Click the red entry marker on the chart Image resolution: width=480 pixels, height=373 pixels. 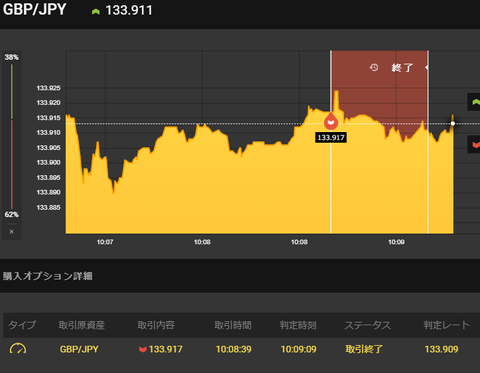331,121
